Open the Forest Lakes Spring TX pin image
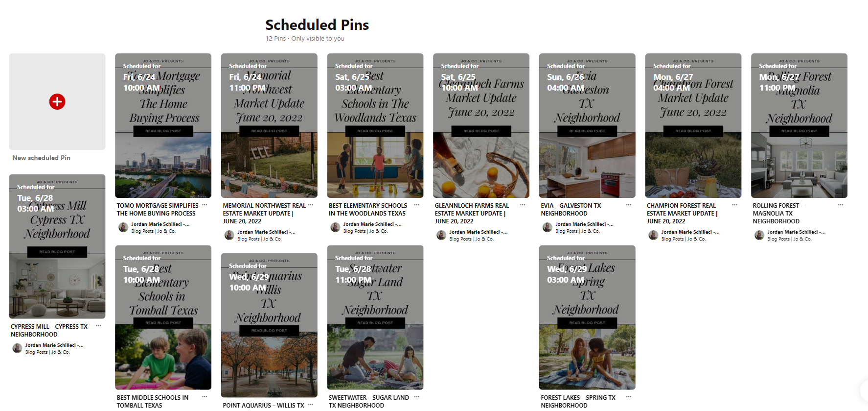The width and height of the screenshot is (868, 411). pyautogui.click(x=587, y=317)
